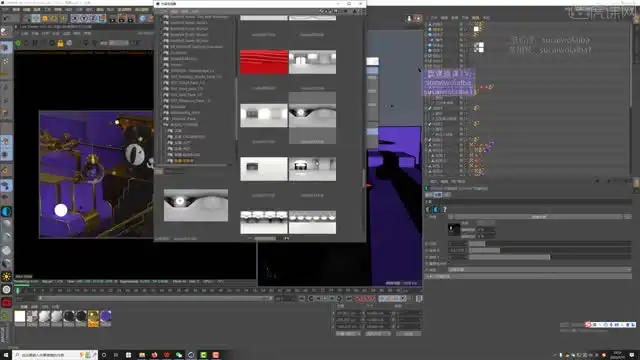Screen dimensions: 640x360
Task: Toggle the checkbox in Attribute Manager
Action: tap(450, 263)
